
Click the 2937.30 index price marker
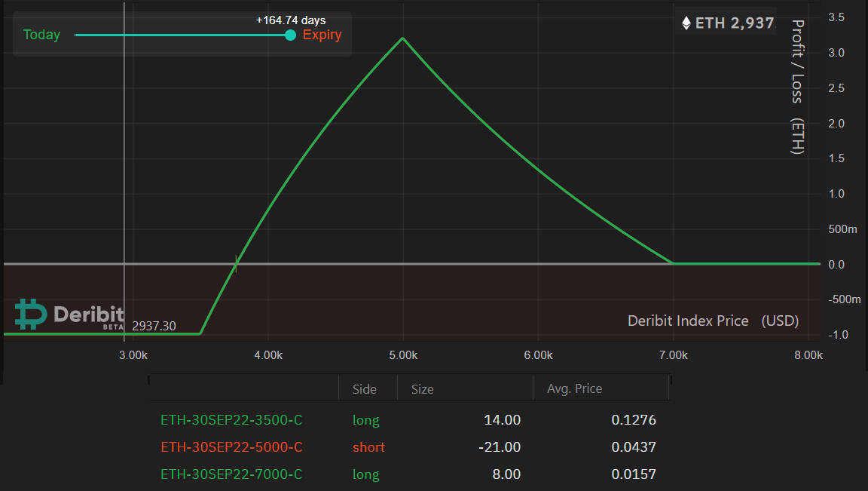154,325
